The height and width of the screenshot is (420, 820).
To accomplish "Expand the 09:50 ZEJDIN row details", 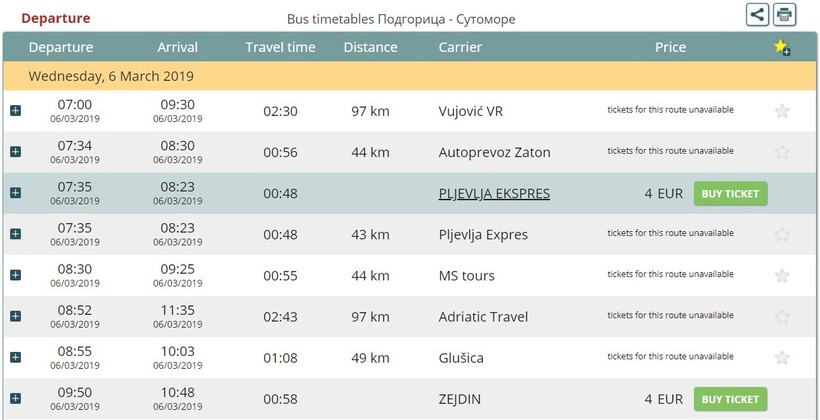I will [x=15, y=399].
